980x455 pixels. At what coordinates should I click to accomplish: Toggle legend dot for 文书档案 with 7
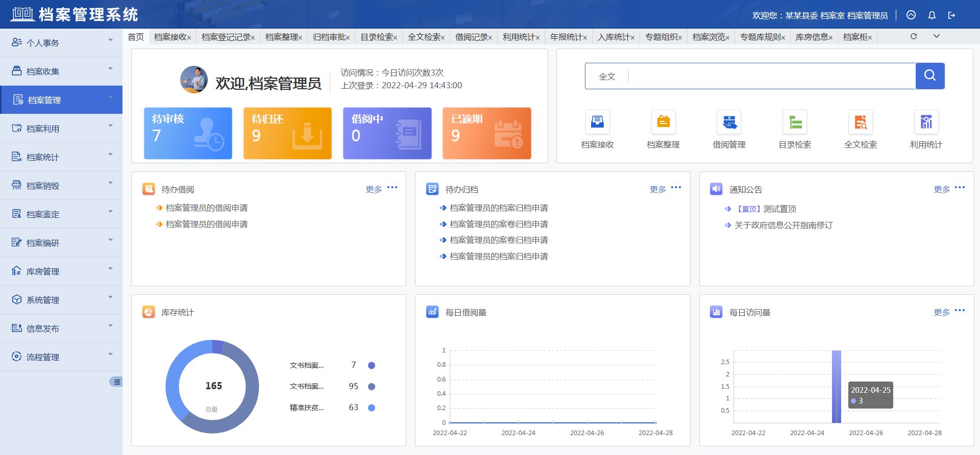(372, 365)
